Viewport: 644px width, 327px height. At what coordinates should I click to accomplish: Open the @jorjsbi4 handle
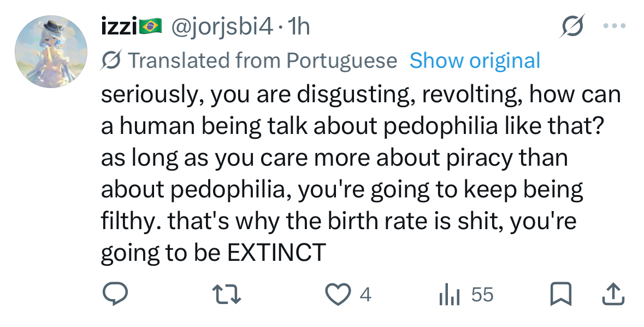click(222, 26)
